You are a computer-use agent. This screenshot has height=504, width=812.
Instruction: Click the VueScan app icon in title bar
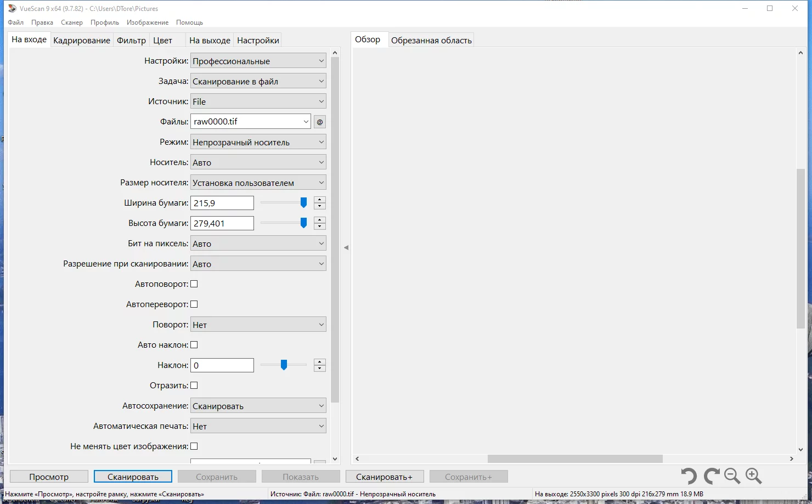[x=12, y=8]
